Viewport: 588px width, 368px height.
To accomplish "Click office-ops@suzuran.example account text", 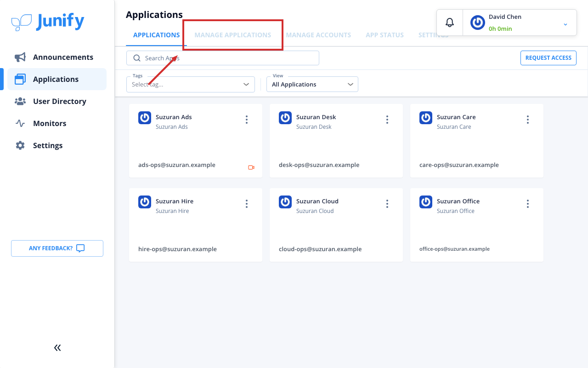I will 454,249.
